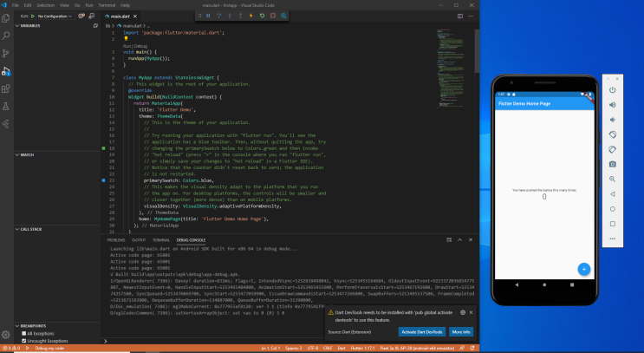This screenshot has width=644, height=353.
Task: Click the emulator volume down button
Action: click(613, 120)
